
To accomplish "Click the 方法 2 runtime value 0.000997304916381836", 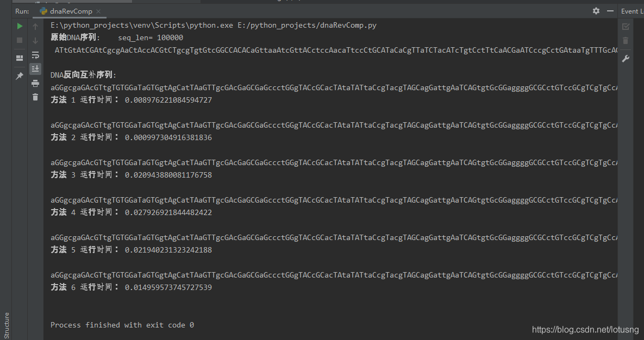I will 168,137.
